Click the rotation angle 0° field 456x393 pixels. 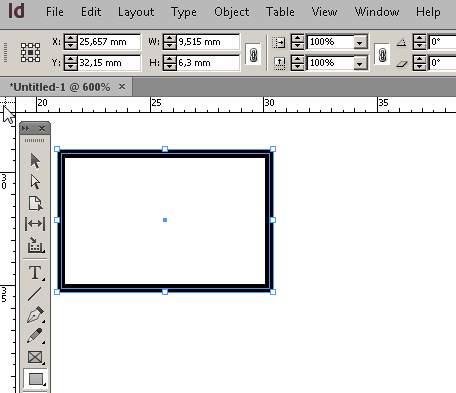click(442, 42)
